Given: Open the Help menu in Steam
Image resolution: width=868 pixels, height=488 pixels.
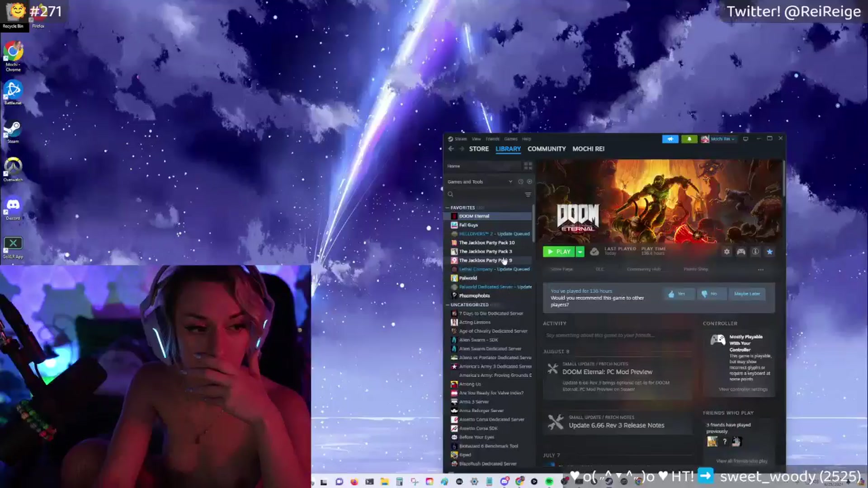Looking at the screenshot, I should click(527, 139).
